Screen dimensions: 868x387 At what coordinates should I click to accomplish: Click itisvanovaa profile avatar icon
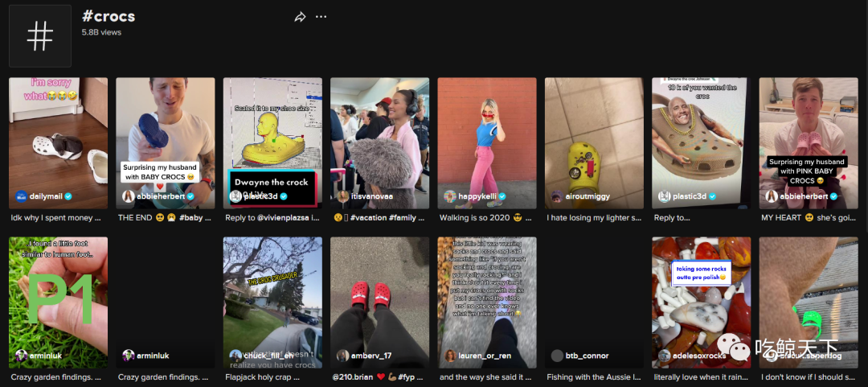pos(342,196)
